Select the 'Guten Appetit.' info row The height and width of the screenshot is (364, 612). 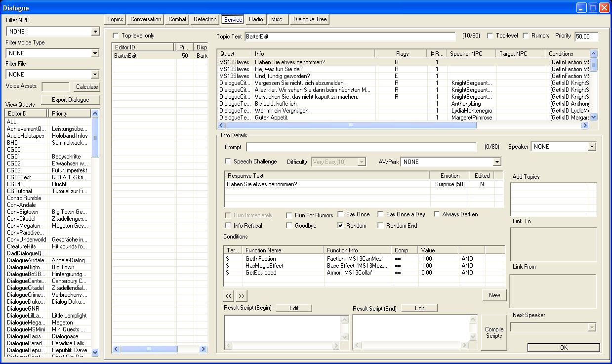point(404,118)
